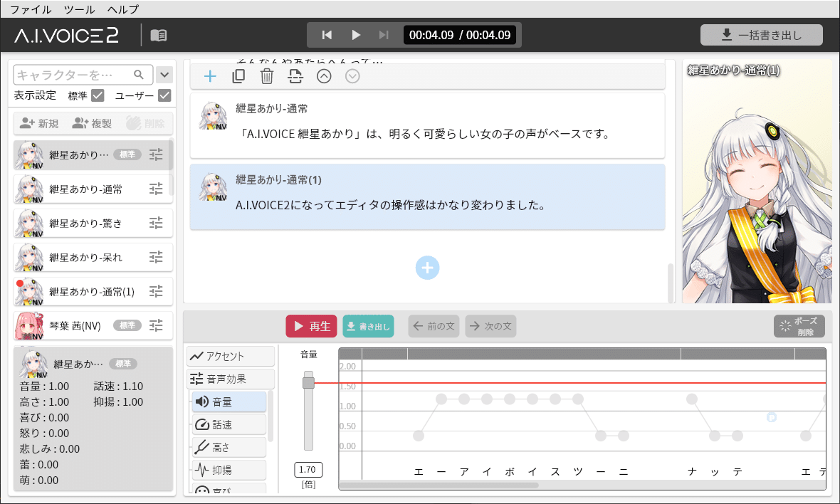Image resolution: width=840 pixels, height=504 pixels.
Task: Move the selected line up with circled chevron
Action: coord(324,75)
